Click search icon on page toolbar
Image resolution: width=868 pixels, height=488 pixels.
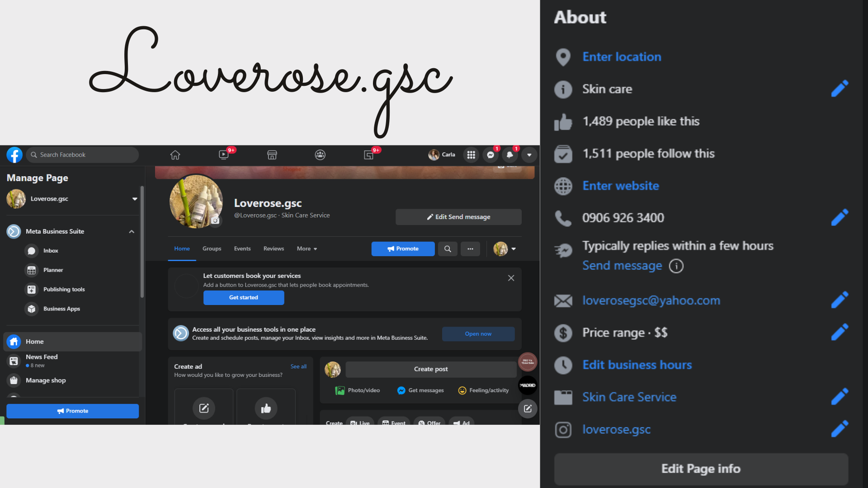pyautogui.click(x=448, y=249)
